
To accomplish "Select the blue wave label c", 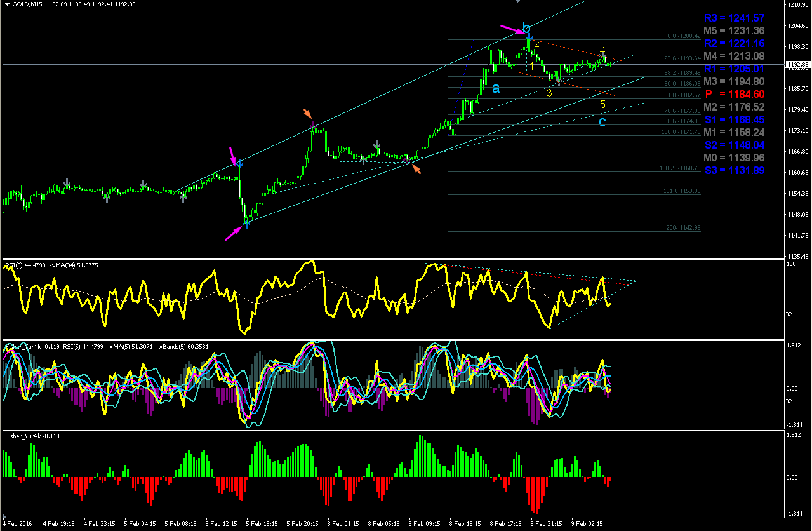I will pyautogui.click(x=602, y=121).
